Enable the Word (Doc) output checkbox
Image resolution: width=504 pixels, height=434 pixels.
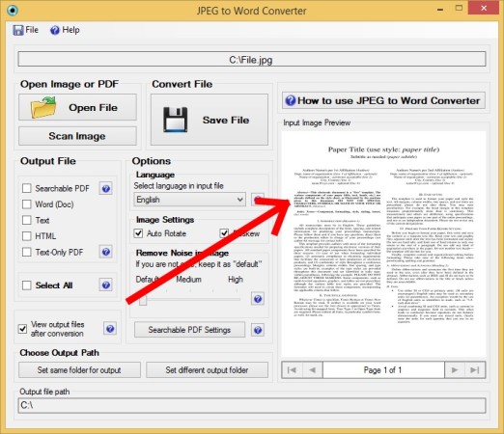click(x=27, y=204)
